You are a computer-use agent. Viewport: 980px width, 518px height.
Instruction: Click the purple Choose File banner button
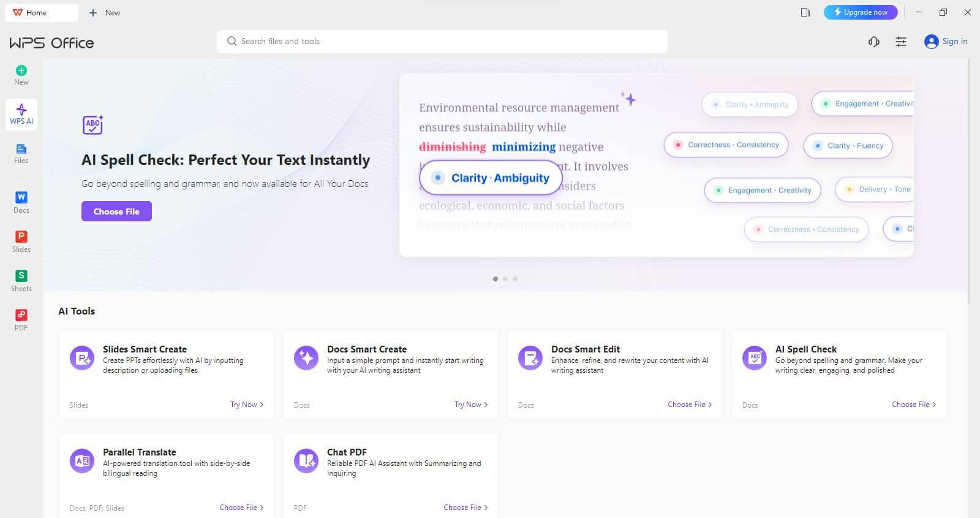(x=116, y=211)
